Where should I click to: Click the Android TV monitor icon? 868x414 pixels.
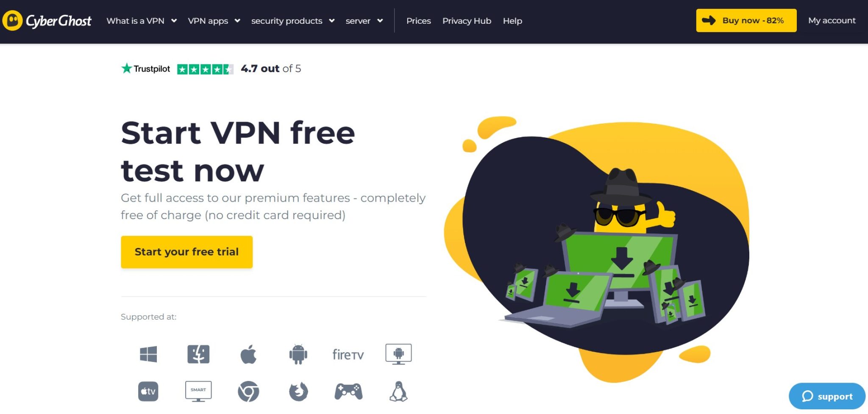398,354
